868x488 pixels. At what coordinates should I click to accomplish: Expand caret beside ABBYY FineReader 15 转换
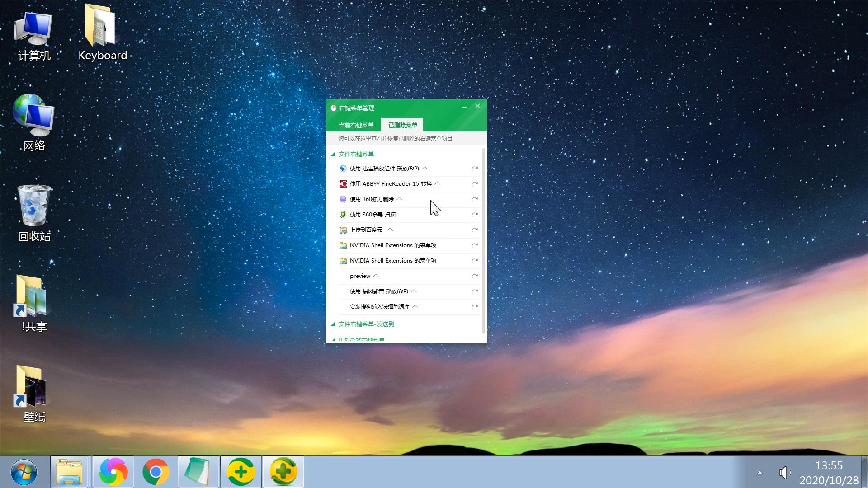pyautogui.click(x=437, y=183)
